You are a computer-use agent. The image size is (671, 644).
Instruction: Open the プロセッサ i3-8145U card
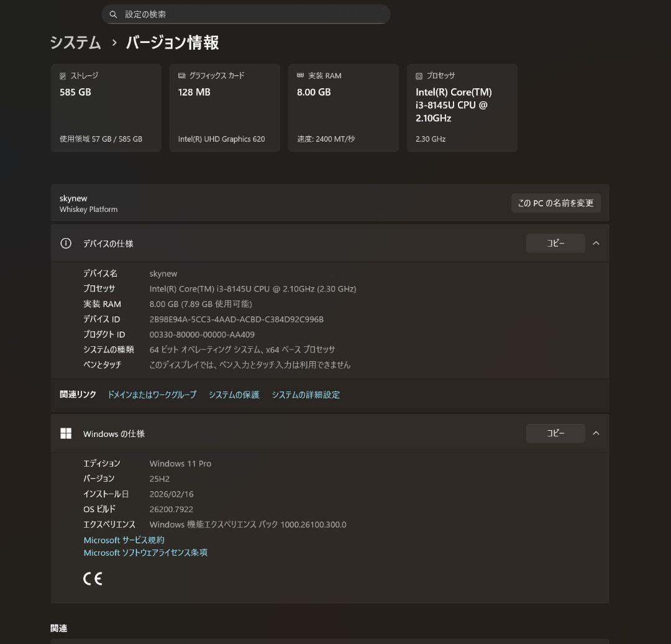pyautogui.click(x=462, y=108)
